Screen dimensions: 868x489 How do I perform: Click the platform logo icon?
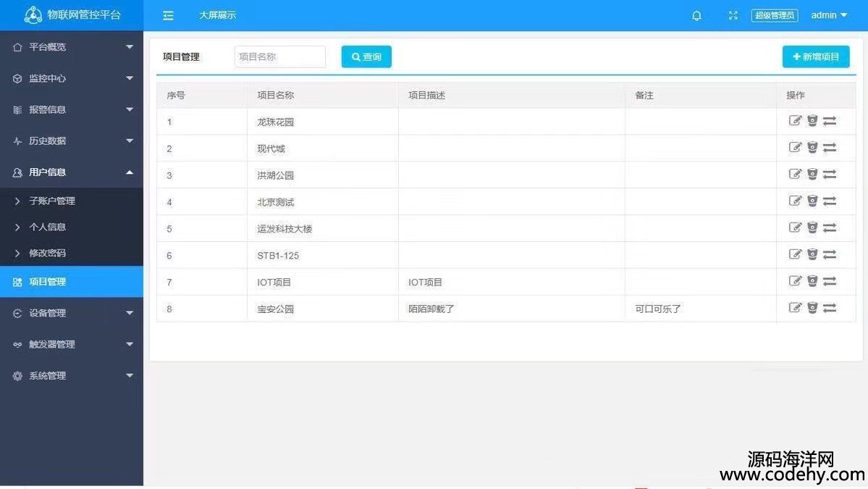pyautogui.click(x=33, y=15)
